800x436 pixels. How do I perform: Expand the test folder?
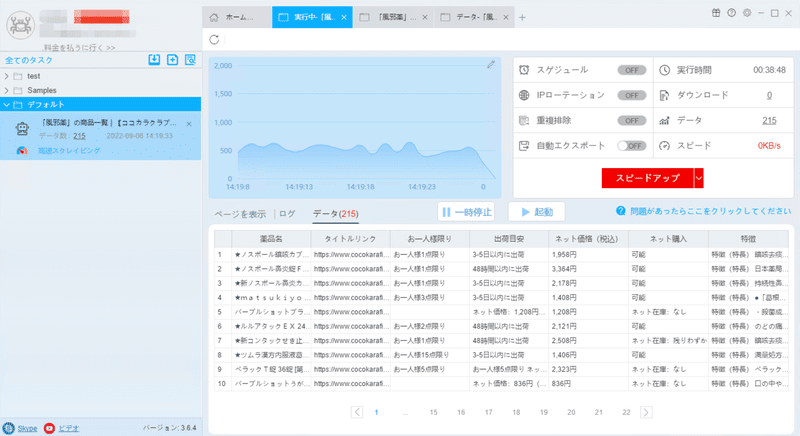pyautogui.click(x=7, y=76)
